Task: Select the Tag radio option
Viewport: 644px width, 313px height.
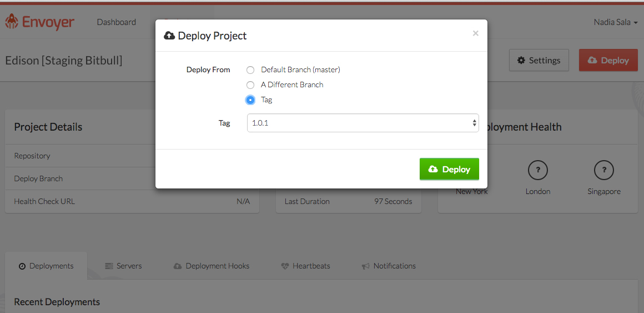Action: 250,100
